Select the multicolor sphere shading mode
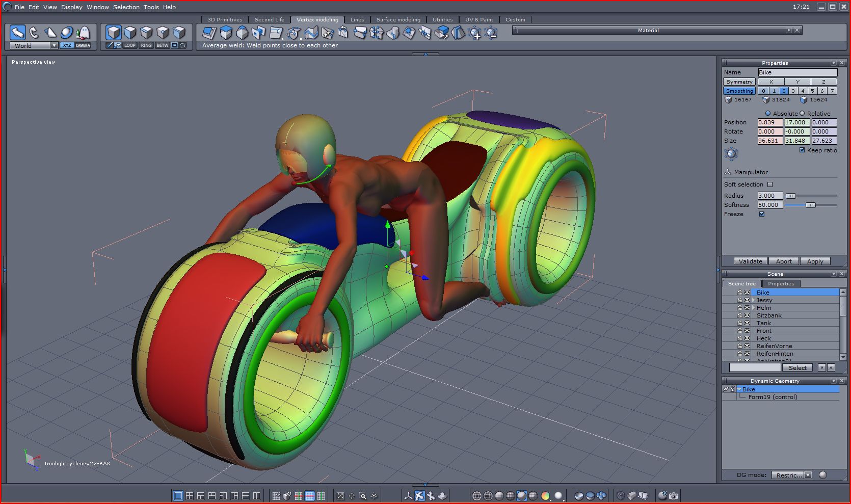This screenshot has width=851, height=504. (545, 495)
